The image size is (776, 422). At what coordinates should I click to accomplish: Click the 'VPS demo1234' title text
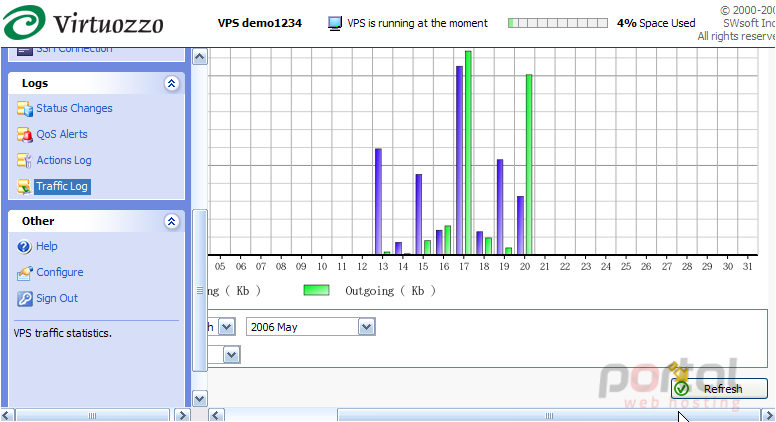pyautogui.click(x=260, y=23)
